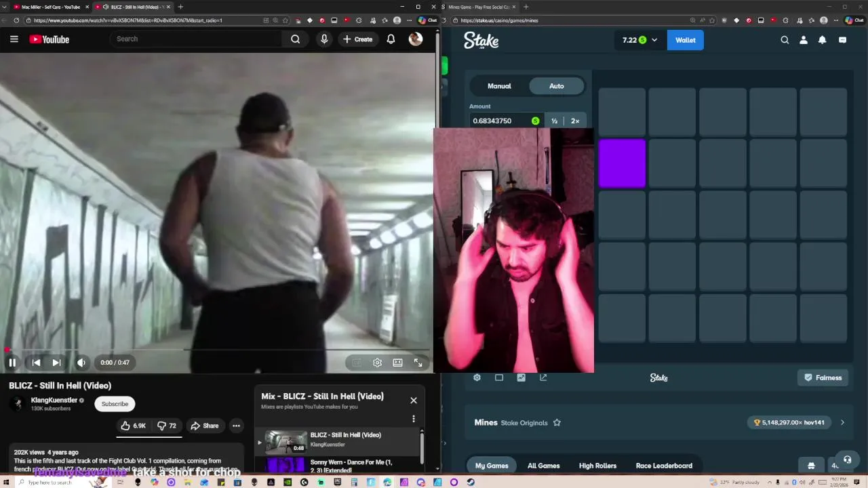The image size is (868, 488).
Task: Open more actions ellipsis under the video
Action: point(236,426)
